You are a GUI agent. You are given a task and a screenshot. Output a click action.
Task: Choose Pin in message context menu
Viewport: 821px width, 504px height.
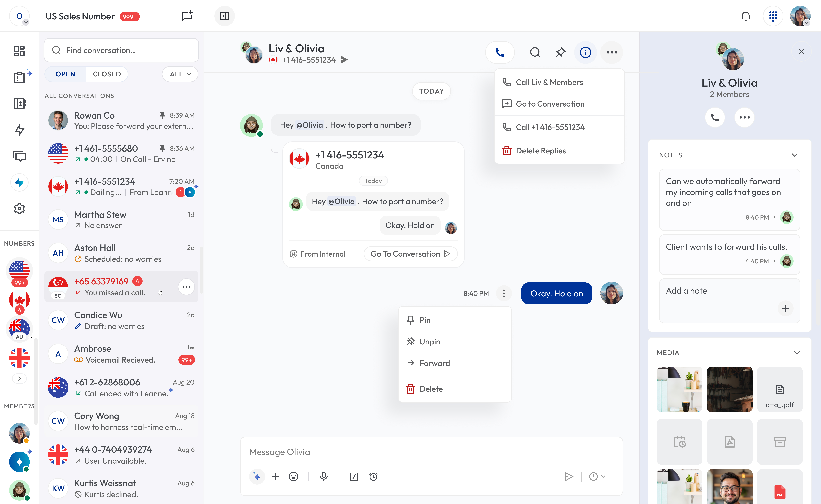(455, 320)
